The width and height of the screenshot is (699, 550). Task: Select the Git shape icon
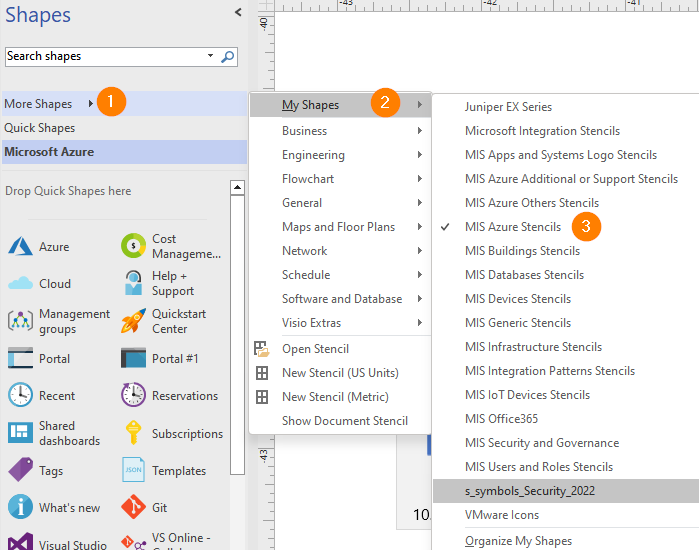click(x=133, y=507)
